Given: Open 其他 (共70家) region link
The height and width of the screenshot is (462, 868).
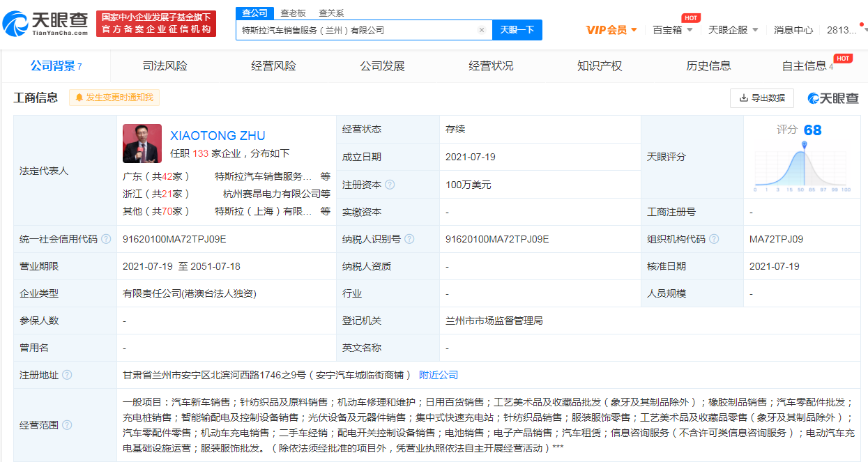Looking at the screenshot, I should 156,211.
